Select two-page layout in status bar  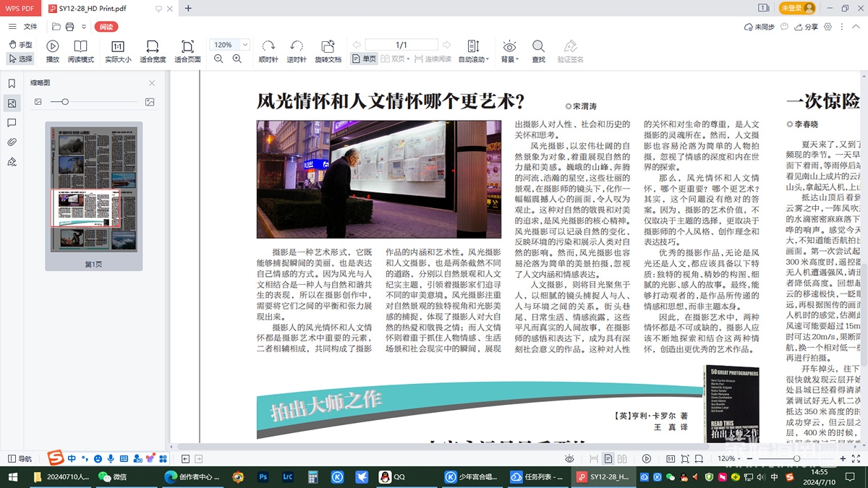(623, 458)
